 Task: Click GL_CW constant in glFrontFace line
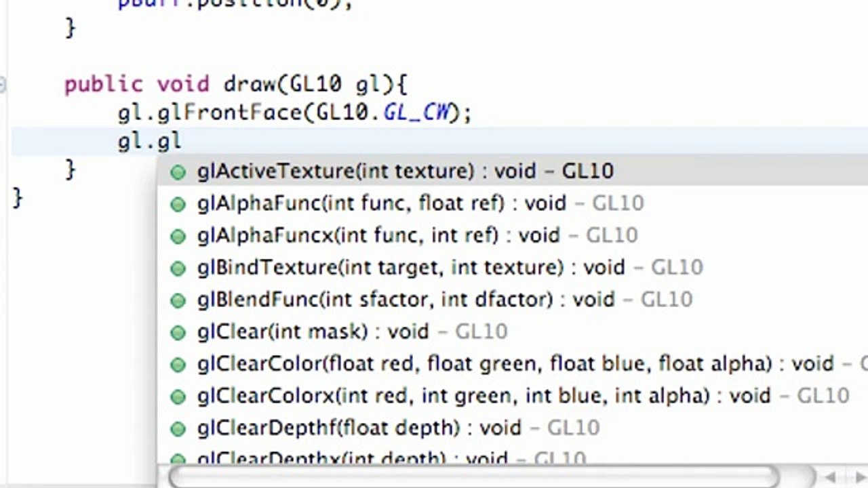pyautogui.click(x=417, y=113)
